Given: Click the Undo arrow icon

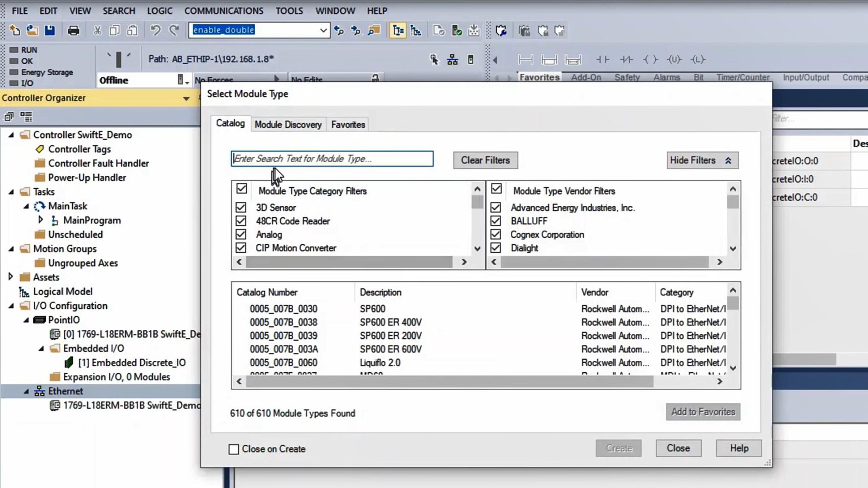Looking at the screenshot, I should tap(156, 30).
